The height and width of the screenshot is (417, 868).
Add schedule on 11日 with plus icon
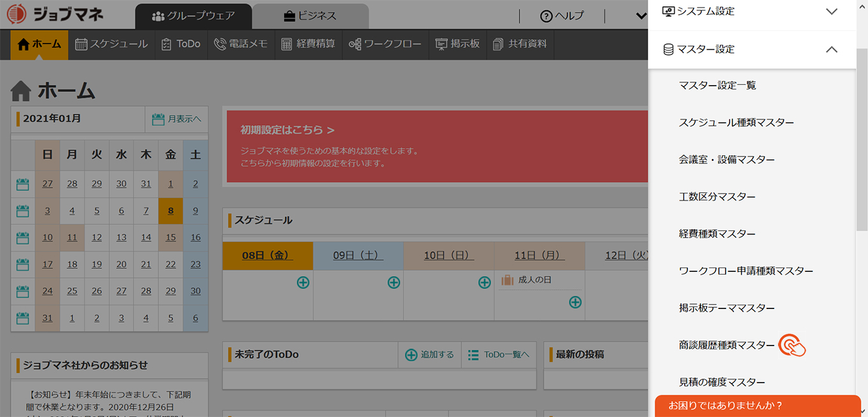point(575,302)
